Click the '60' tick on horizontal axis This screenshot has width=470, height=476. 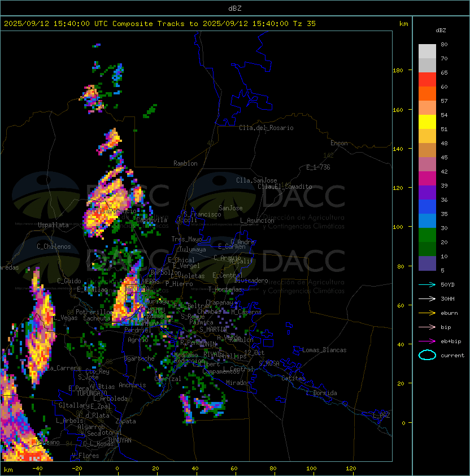234,469
